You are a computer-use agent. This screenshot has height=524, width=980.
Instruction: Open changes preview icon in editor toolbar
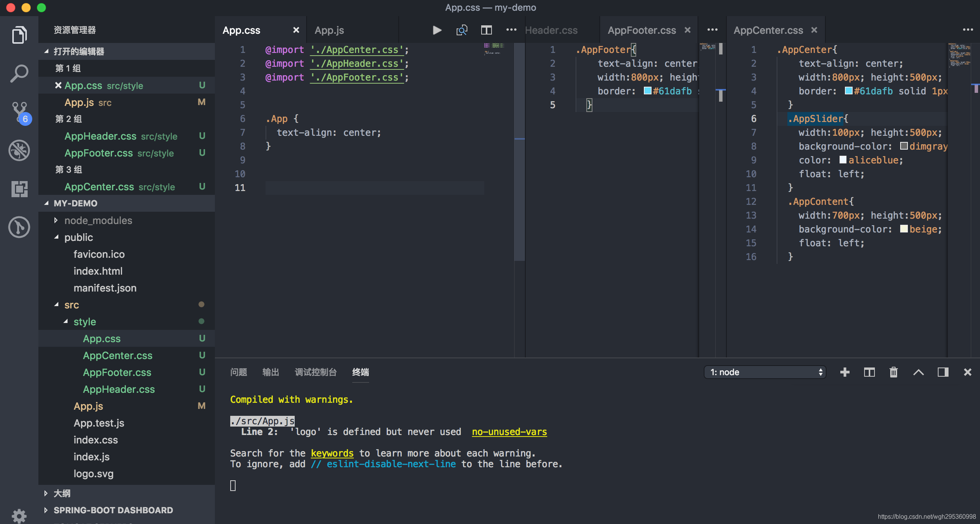(462, 30)
